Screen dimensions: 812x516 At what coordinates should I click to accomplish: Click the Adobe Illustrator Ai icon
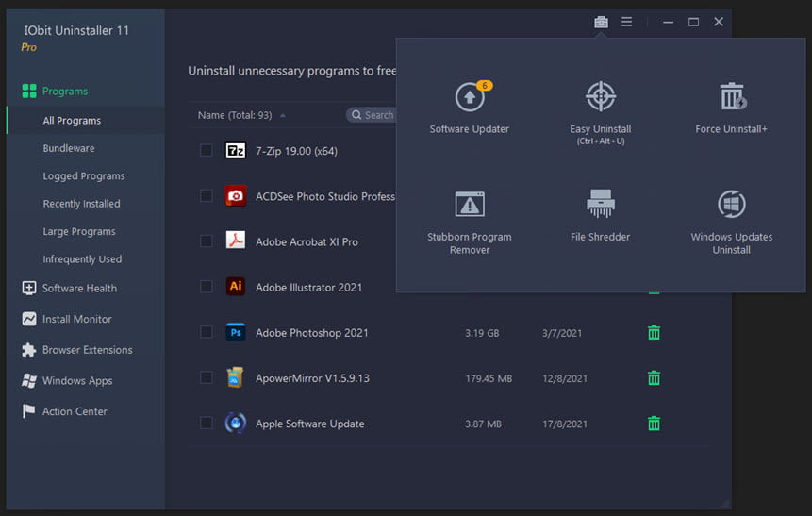(236, 287)
